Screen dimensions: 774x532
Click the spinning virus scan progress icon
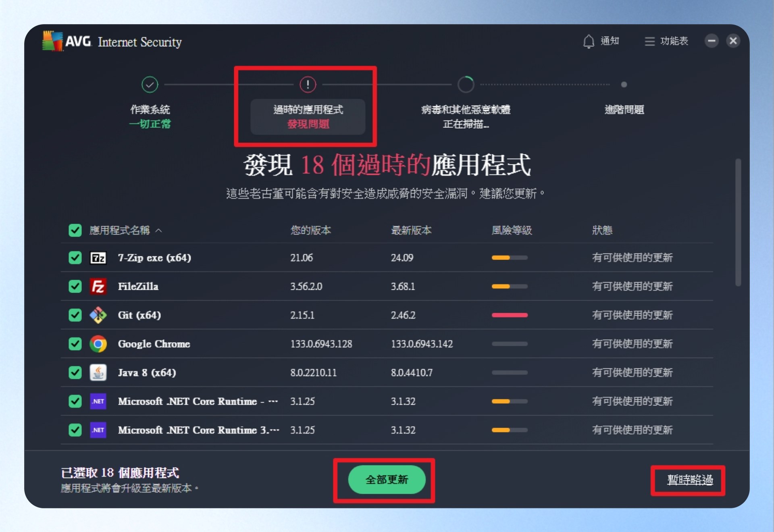point(466,85)
